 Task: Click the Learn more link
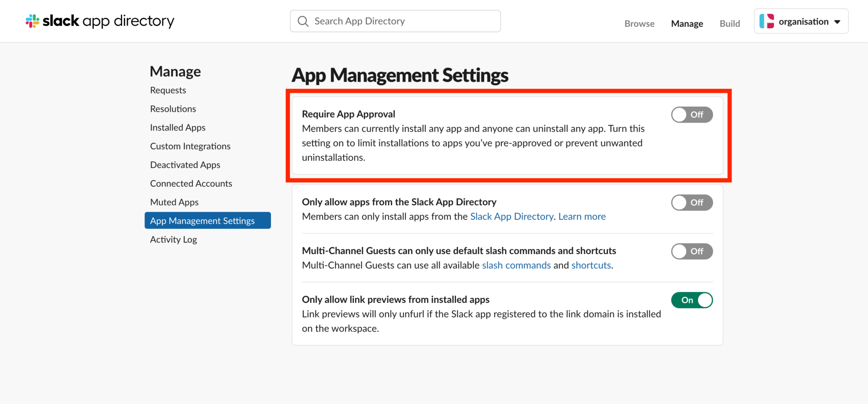[x=582, y=216]
